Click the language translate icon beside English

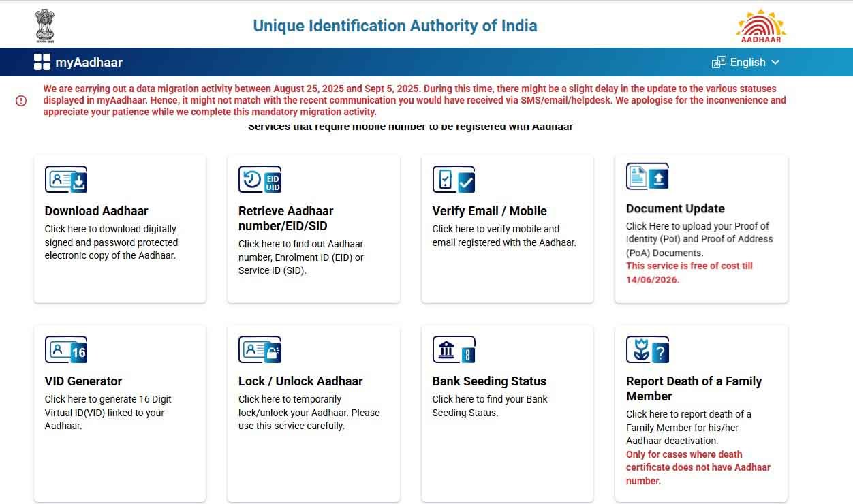click(719, 62)
